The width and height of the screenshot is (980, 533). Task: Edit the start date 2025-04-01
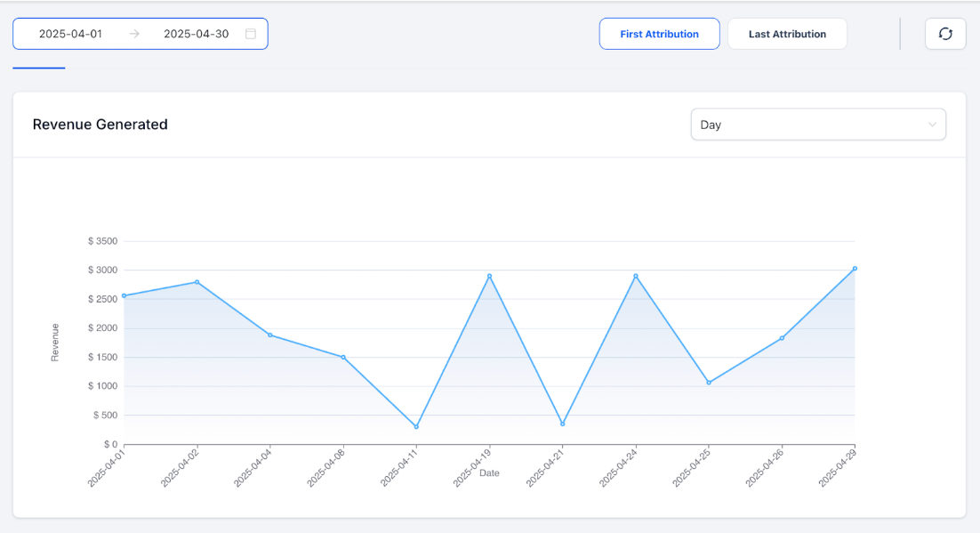pyautogui.click(x=70, y=34)
